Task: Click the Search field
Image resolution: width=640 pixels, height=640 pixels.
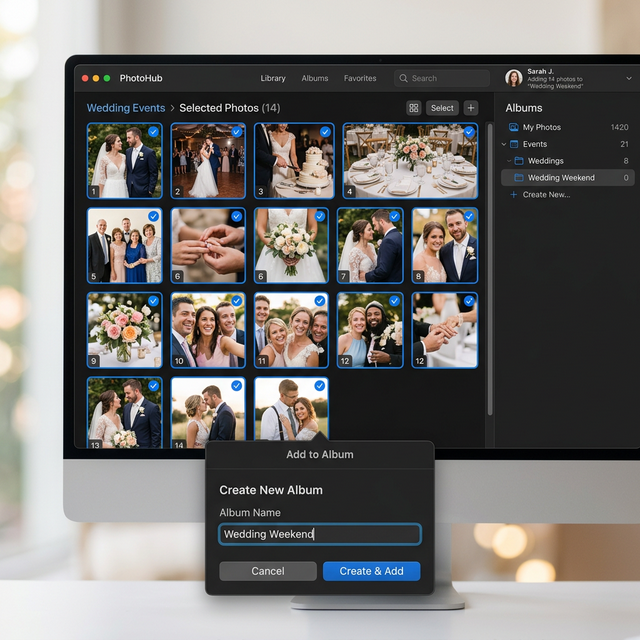Action: pyautogui.click(x=442, y=78)
